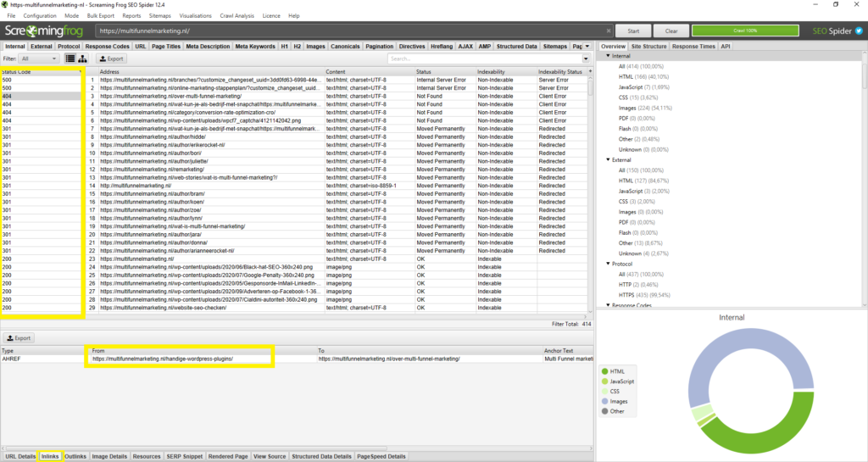Collapse the External overview section
This screenshot has height=462, width=868.
click(608, 160)
